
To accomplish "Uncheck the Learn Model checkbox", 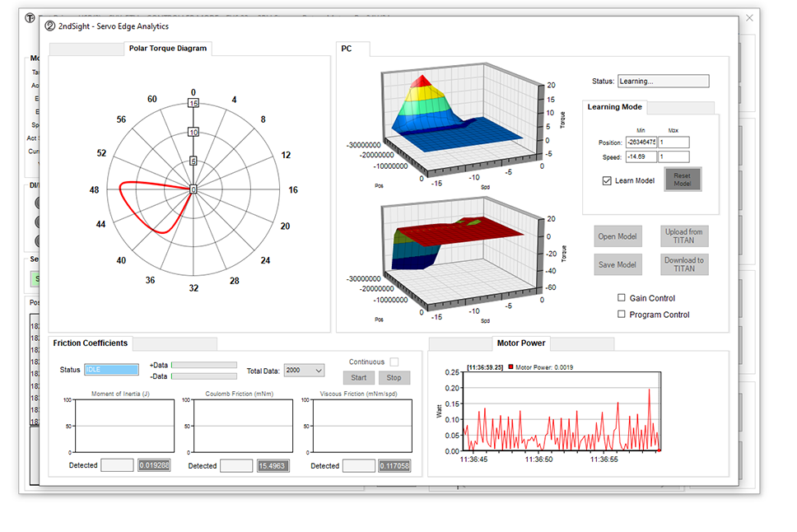I will [608, 180].
